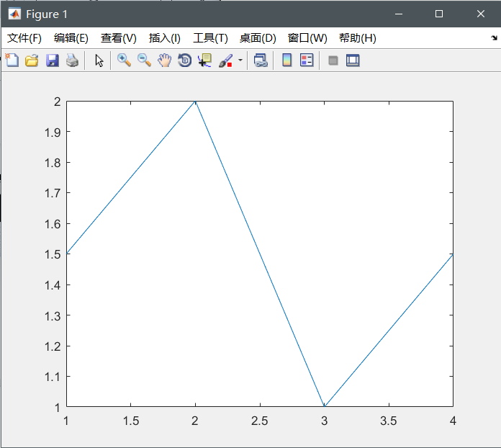Open the 工具(T) menu
This screenshot has height=448, width=501.
pos(210,38)
